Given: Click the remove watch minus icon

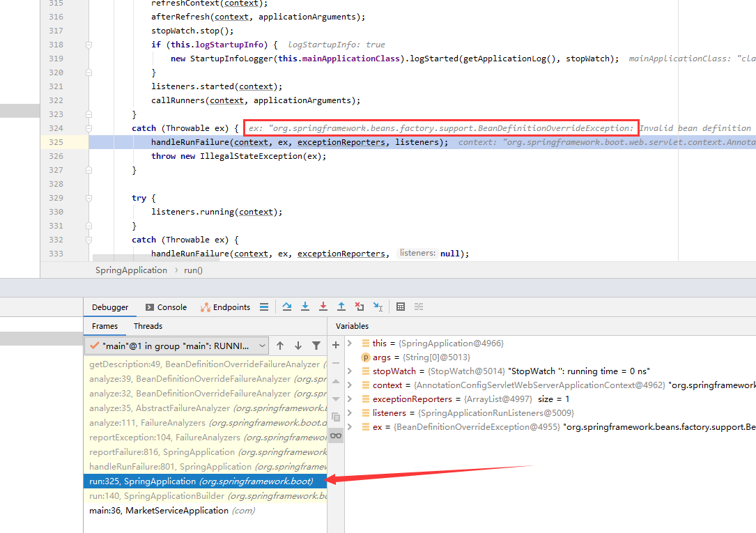Looking at the screenshot, I should pyautogui.click(x=336, y=363).
